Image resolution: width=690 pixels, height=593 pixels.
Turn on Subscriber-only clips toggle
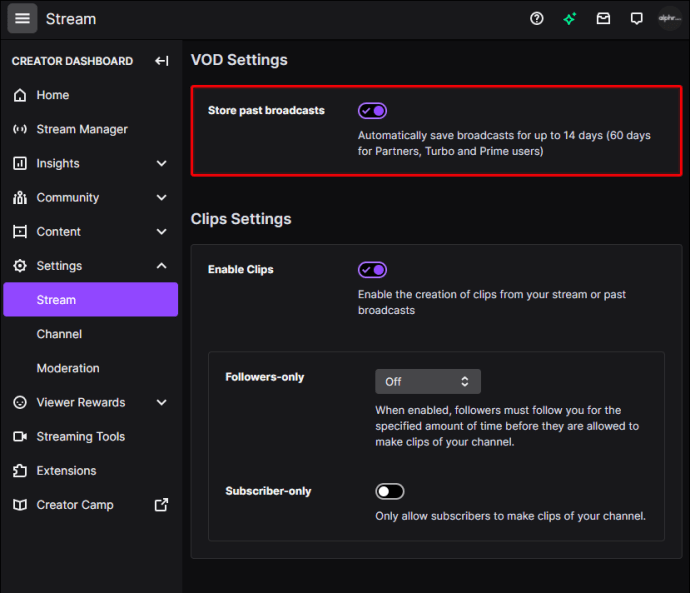click(389, 491)
